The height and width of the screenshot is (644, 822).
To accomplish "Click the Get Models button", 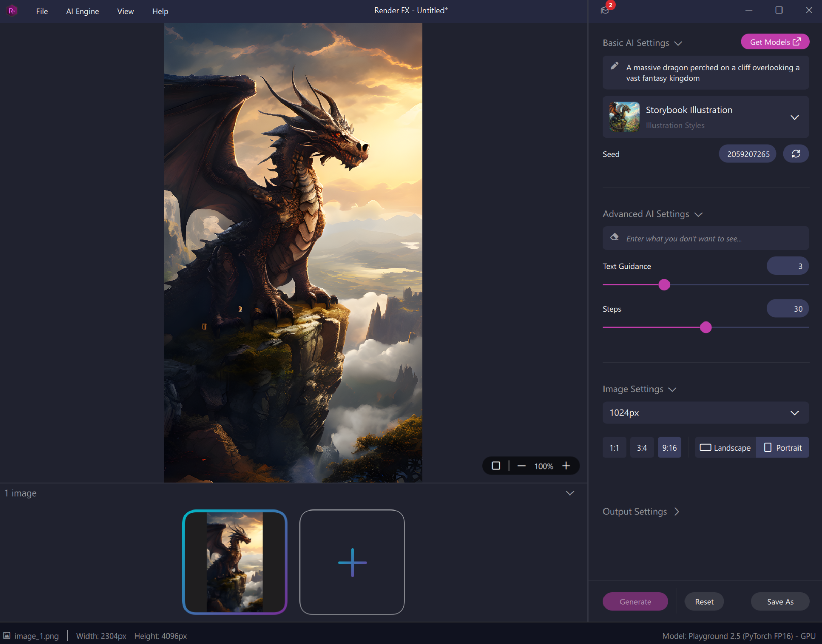I will click(775, 42).
